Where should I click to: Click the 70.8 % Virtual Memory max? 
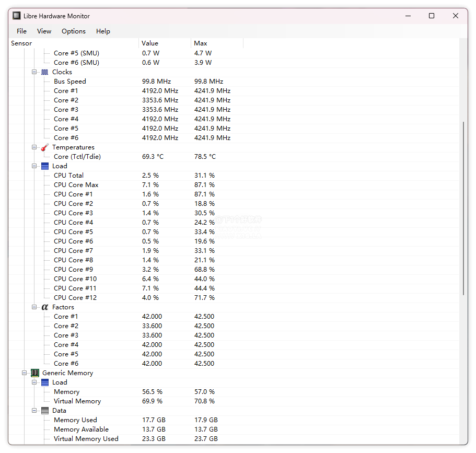pyautogui.click(x=204, y=401)
